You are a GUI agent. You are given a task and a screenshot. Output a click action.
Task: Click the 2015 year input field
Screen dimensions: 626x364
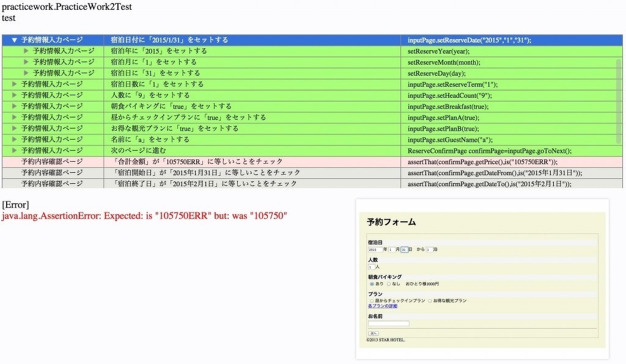(x=373, y=249)
